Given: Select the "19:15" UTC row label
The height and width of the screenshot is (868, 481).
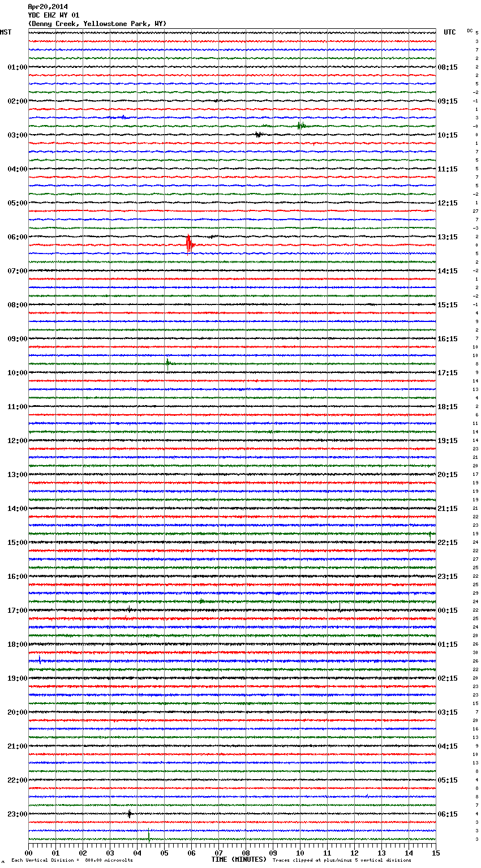Looking at the screenshot, I should pos(448,441).
